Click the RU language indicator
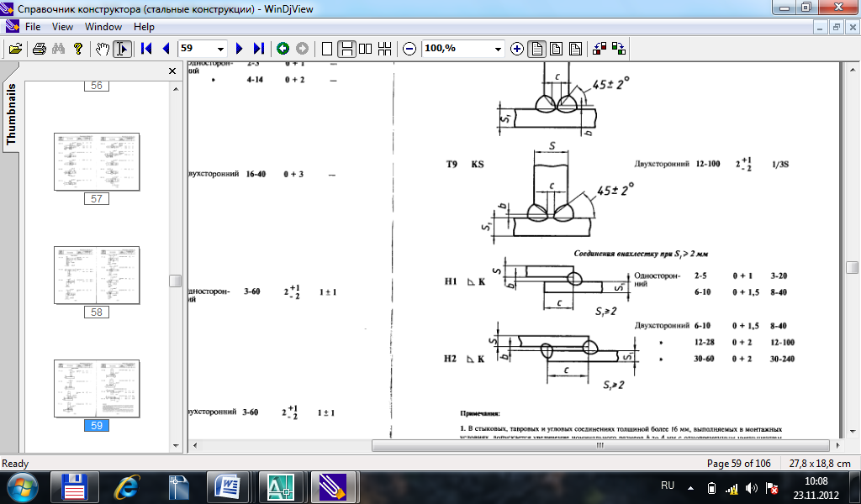The image size is (861, 504). click(x=667, y=486)
